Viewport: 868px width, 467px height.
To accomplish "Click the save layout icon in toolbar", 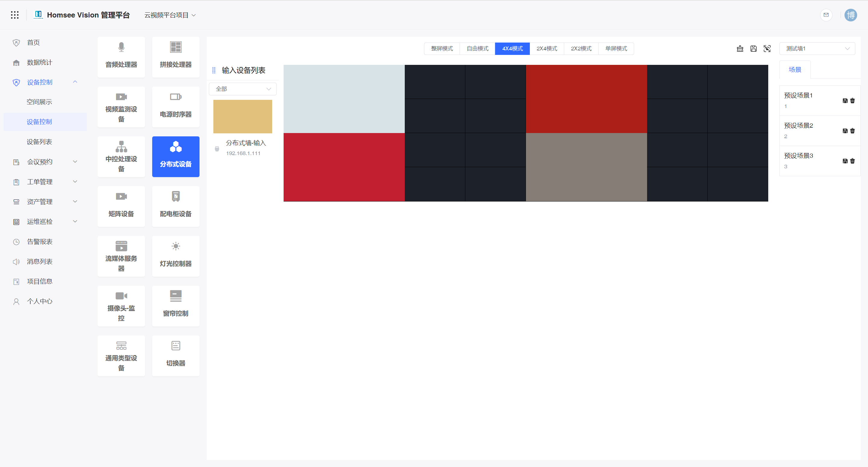I will click(x=753, y=49).
